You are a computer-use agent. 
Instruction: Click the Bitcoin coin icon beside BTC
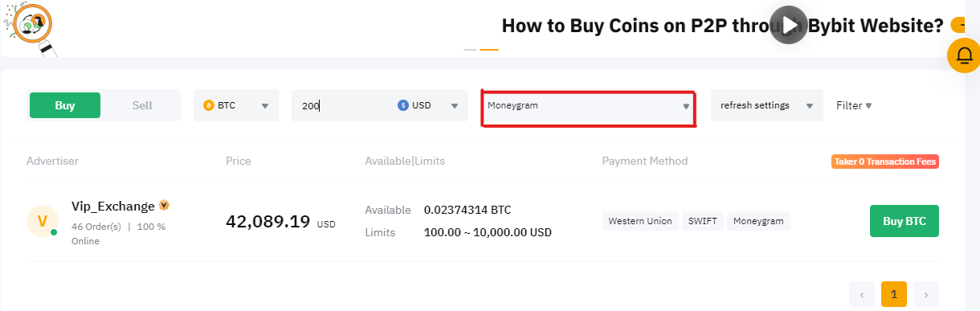tap(209, 105)
